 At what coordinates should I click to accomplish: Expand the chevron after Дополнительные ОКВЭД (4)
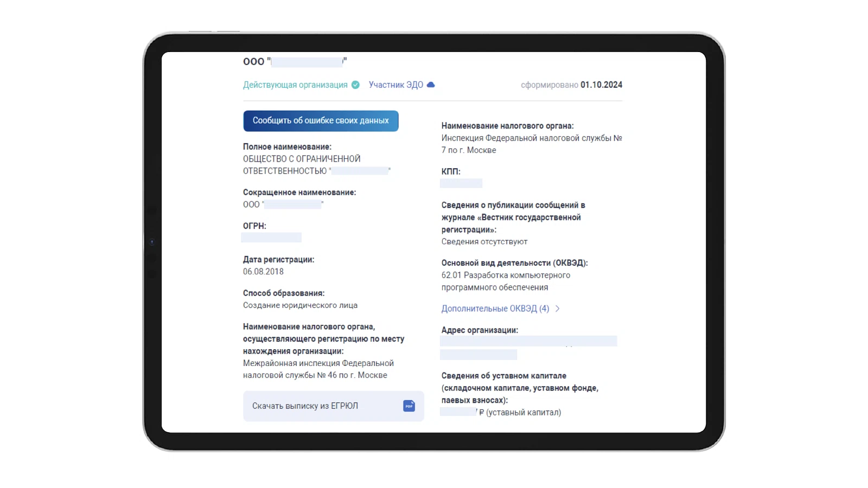[557, 309]
